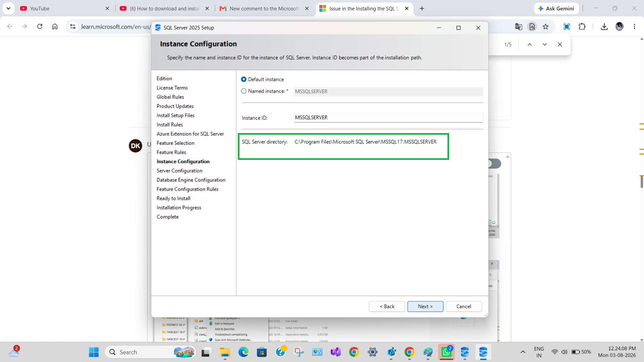Screen dimensions: 644x362
Task: Click the Feature Selection step
Action: point(175,143)
